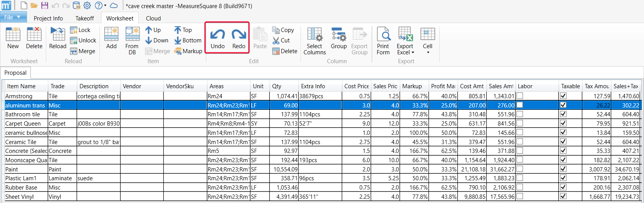
Task: Select the Moonscape Qua row name
Action: click(26, 160)
